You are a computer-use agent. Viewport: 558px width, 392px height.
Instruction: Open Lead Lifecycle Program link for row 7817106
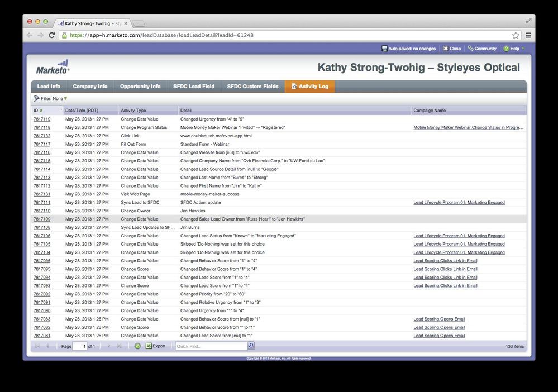pos(459,236)
